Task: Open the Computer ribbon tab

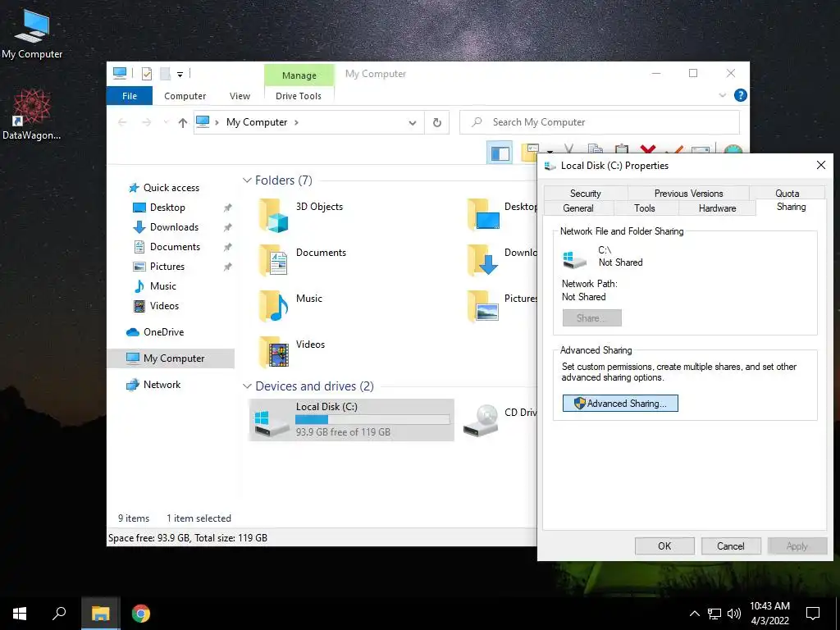Action: (185, 96)
